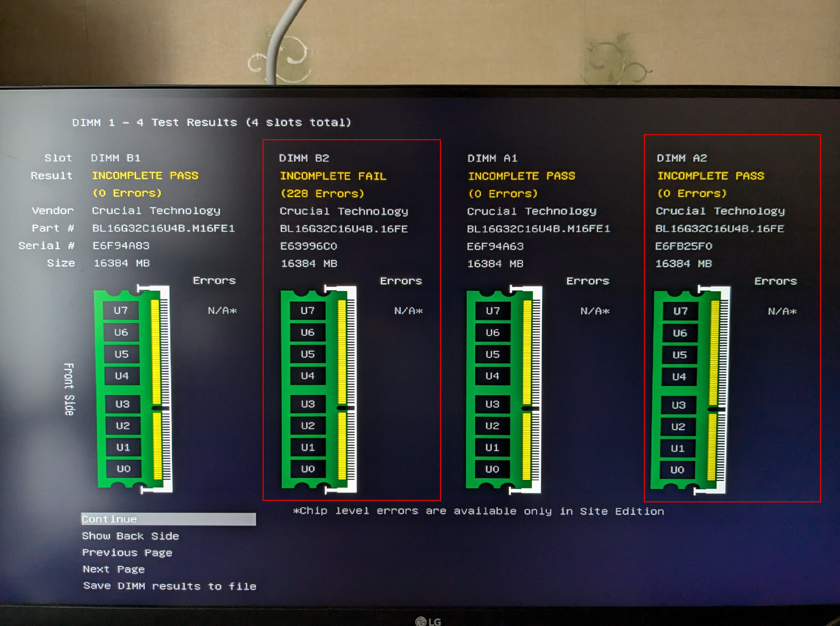Click the 228 Errors text

322,194
